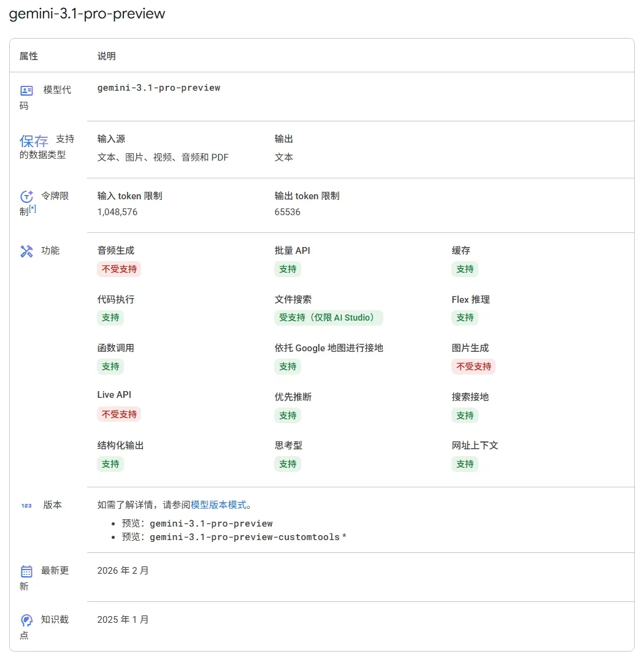644x659 pixels.
Task: Select the gemini-3.1-pro-preview model code text
Action: [159, 88]
